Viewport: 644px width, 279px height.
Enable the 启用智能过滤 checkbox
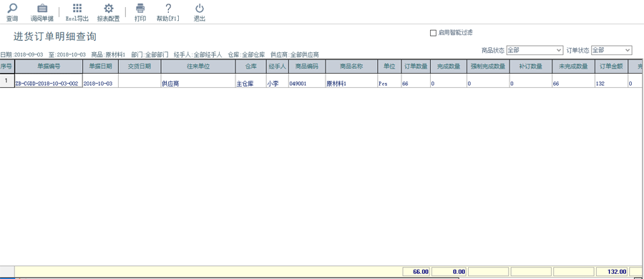click(433, 34)
